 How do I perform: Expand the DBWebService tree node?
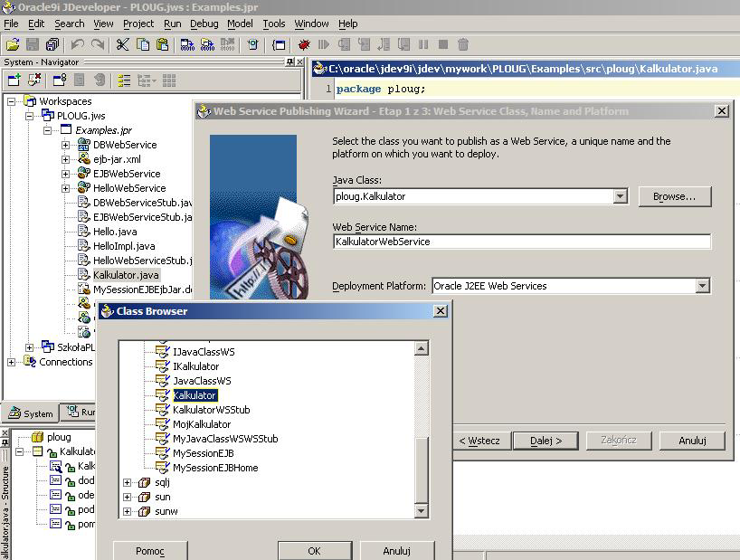66,145
